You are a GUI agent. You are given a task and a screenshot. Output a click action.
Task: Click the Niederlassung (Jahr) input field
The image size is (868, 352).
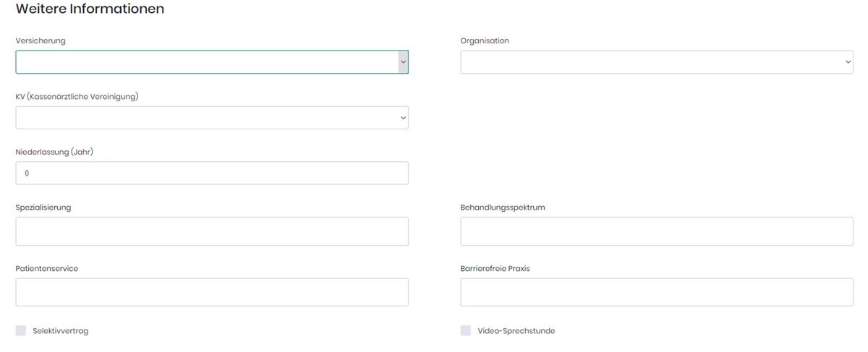(x=212, y=173)
